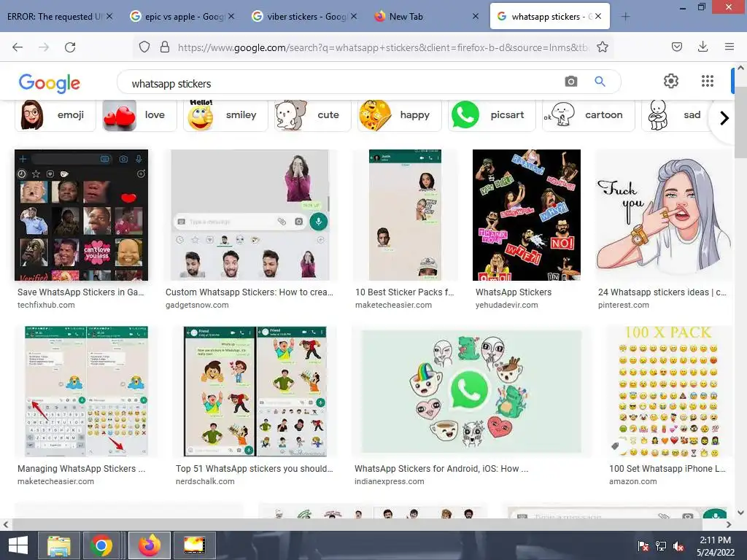Click the padlock site security icon
The image size is (747, 560).
[165, 47]
